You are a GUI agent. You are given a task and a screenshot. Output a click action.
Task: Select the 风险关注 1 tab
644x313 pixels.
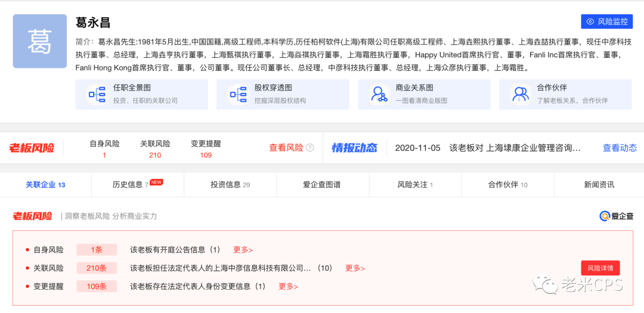(415, 185)
